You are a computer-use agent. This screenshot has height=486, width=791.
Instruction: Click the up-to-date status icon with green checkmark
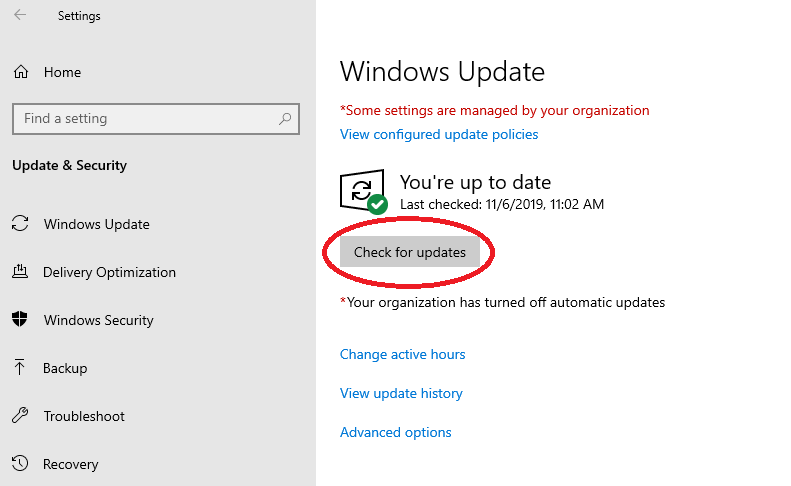click(x=363, y=191)
